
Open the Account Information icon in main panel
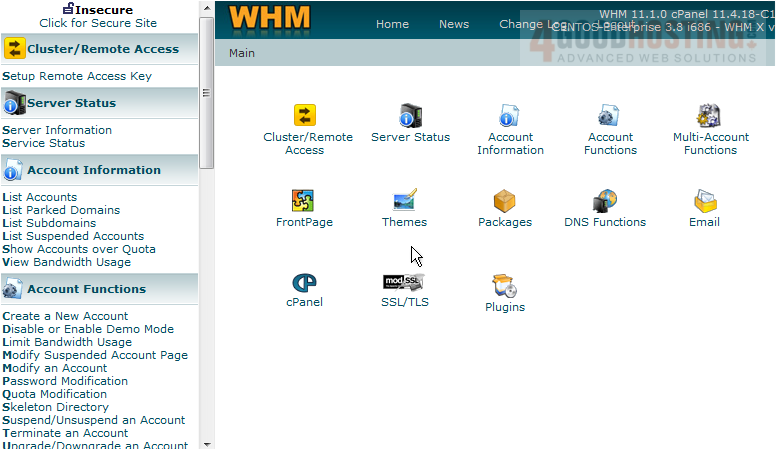tap(509, 116)
